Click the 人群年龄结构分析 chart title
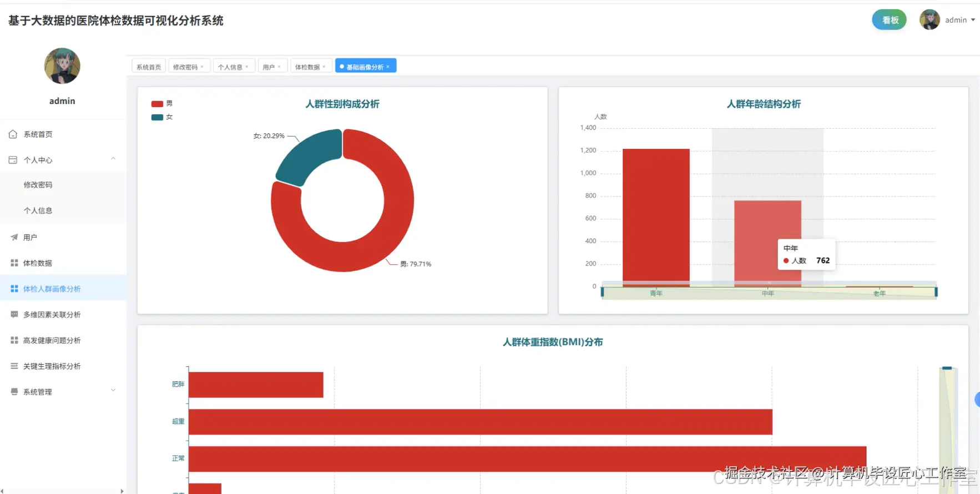This screenshot has height=494, width=980. (x=764, y=104)
